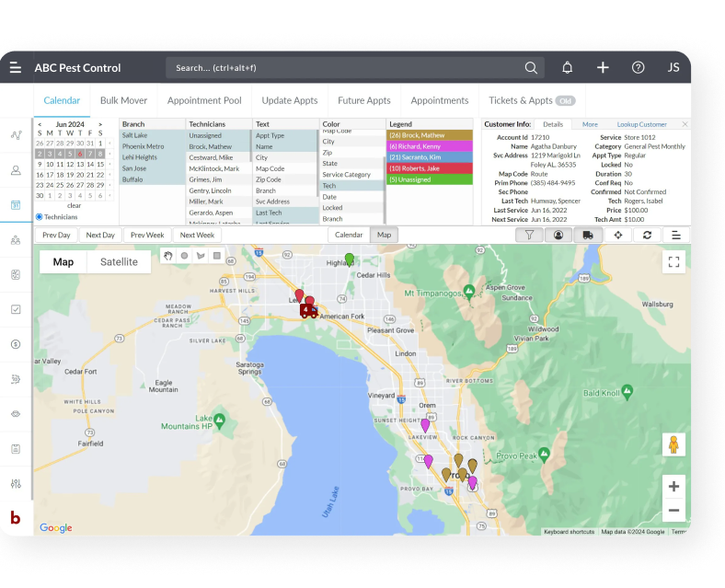Open the clipboard sidebar icon
Viewport: 725px width, 588px height.
point(16,448)
